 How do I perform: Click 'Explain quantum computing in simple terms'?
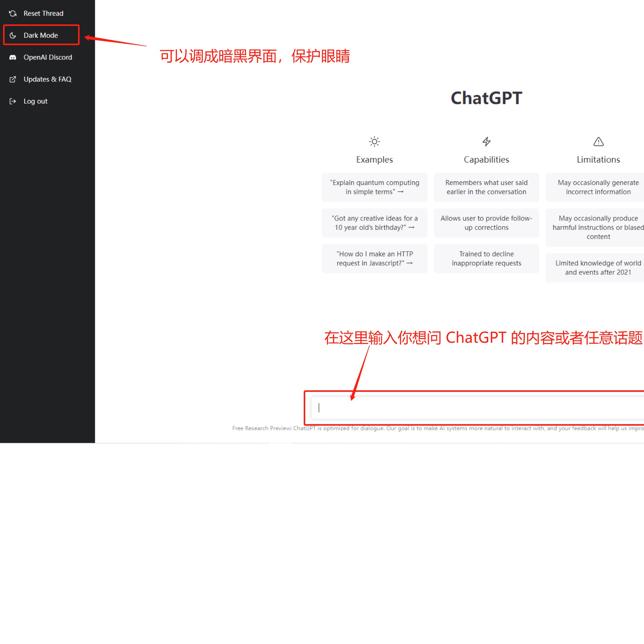375,187
